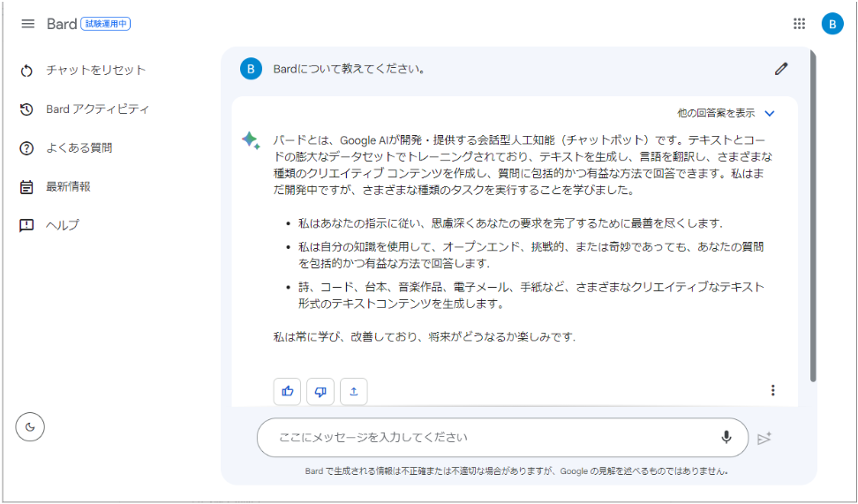The image size is (858, 504).
Task: Open response more options menu
Action: pos(772,390)
